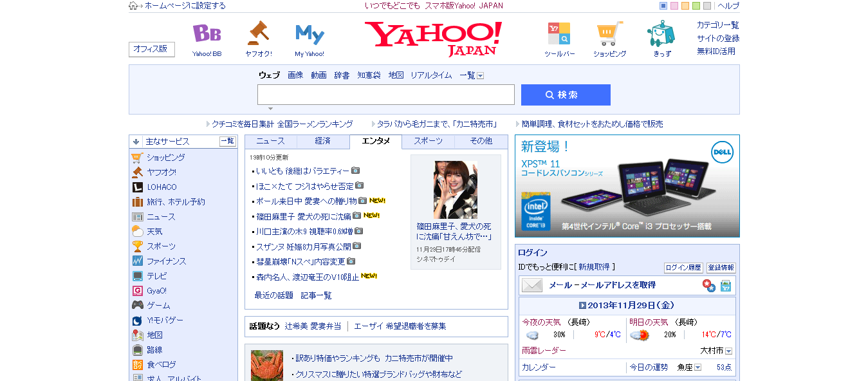The image size is (868, 381).
Task: Open the 大村市 city dropdown
Action: (x=729, y=351)
